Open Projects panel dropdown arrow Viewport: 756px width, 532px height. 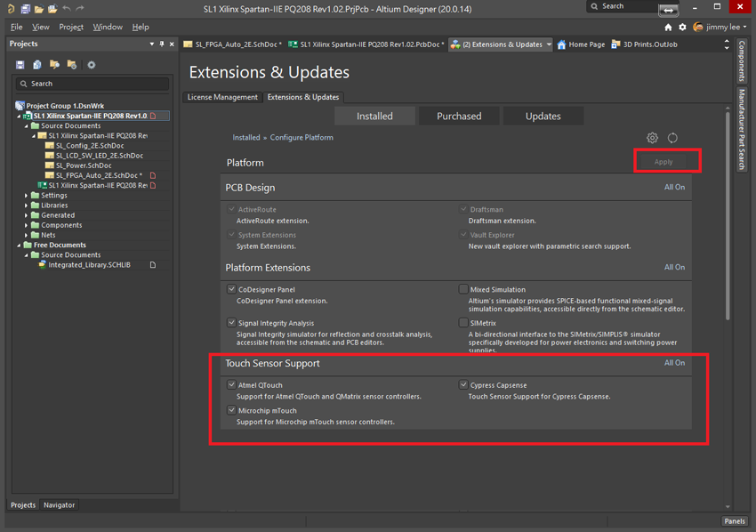[152, 44]
